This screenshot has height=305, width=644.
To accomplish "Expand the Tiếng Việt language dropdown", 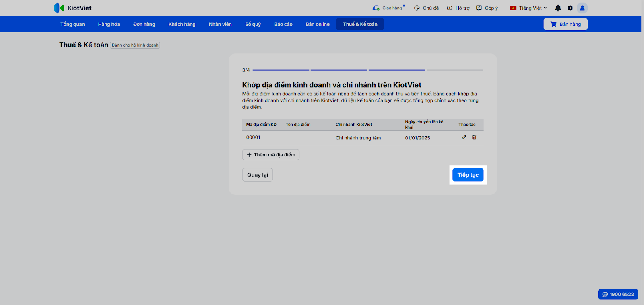I will pyautogui.click(x=528, y=8).
